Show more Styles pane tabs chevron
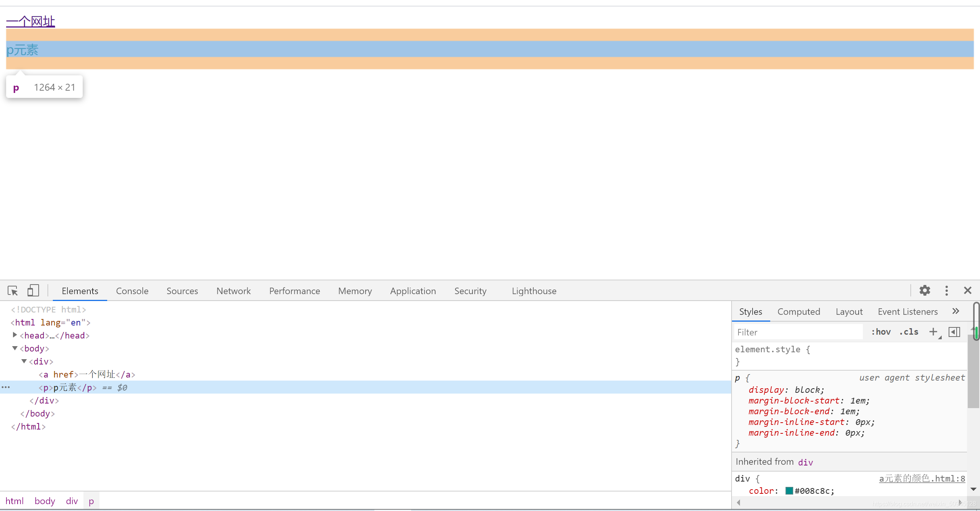Image resolution: width=980 pixels, height=511 pixels. (956, 311)
